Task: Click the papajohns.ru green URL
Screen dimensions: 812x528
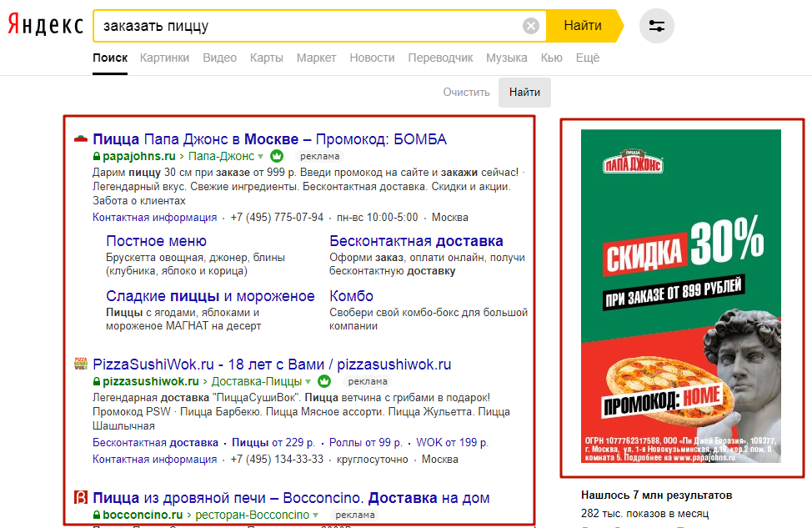Action: tap(138, 156)
